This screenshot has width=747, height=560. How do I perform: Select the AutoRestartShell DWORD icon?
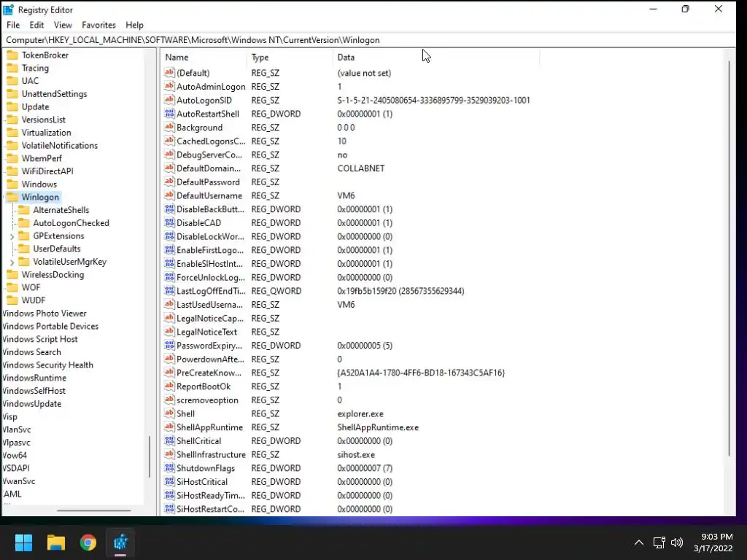coord(169,113)
